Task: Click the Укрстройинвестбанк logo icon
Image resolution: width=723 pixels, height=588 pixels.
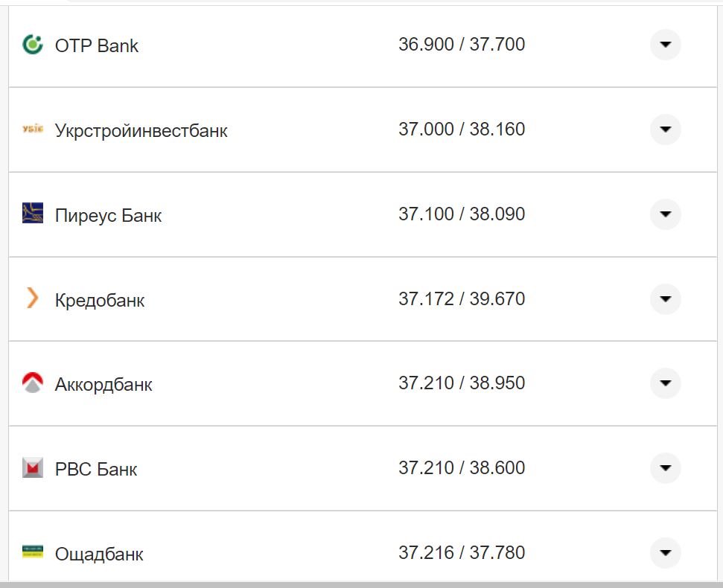Action: [33, 130]
